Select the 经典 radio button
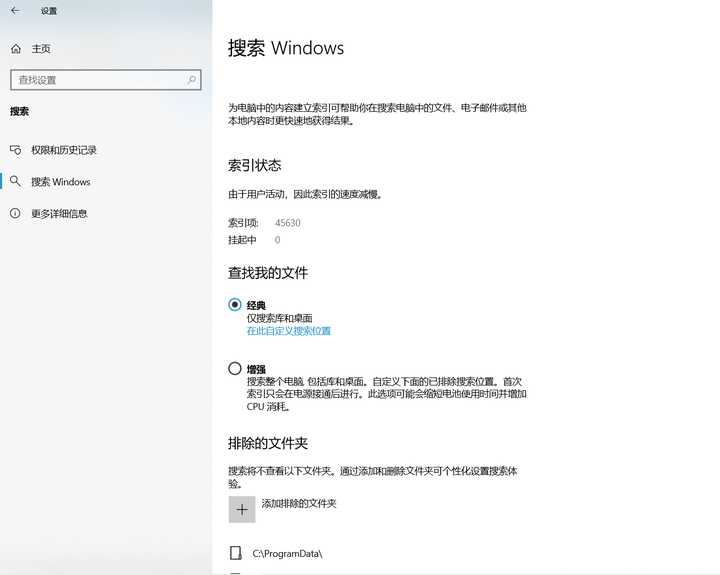This screenshot has height=575, width=720. point(235,304)
